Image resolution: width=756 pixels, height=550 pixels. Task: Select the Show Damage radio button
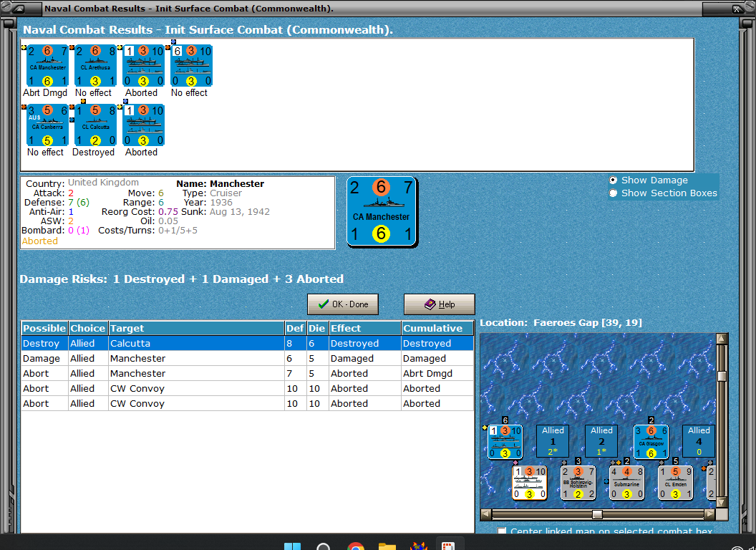(613, 180)
